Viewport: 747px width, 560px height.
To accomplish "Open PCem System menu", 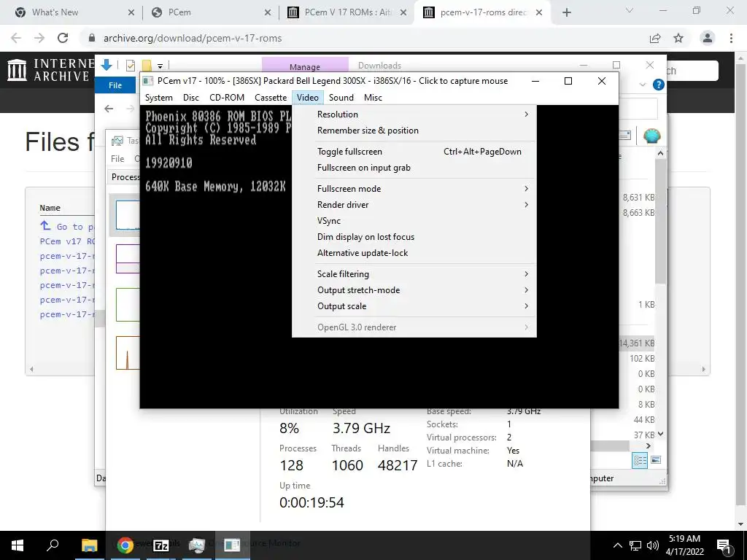I will [x=158, y=98].
